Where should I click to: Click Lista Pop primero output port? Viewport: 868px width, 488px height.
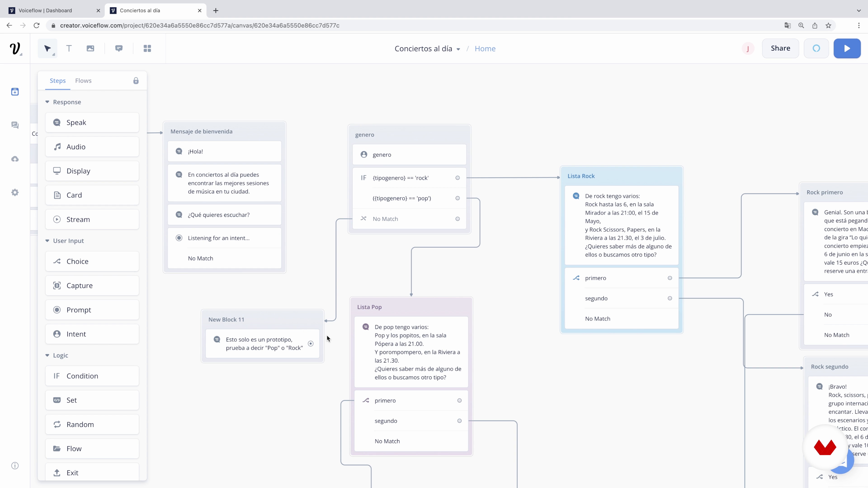coord(459,401)
